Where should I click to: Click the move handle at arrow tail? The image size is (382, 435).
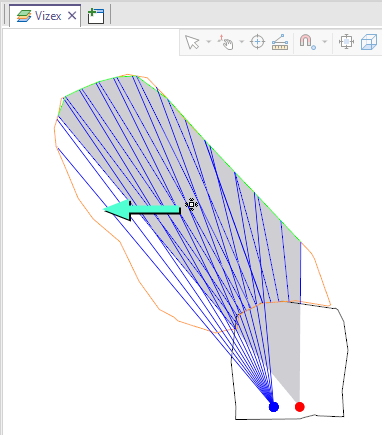tap(191, 204)
